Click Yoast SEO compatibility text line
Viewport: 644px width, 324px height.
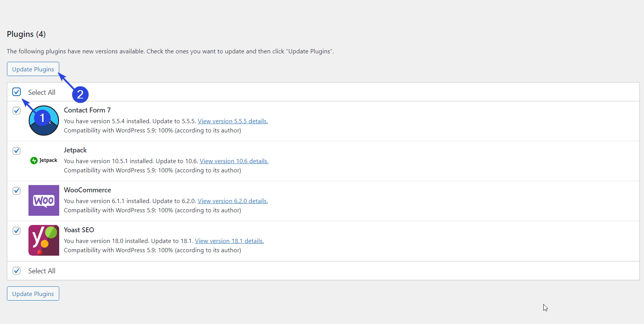tap(152, 250)
